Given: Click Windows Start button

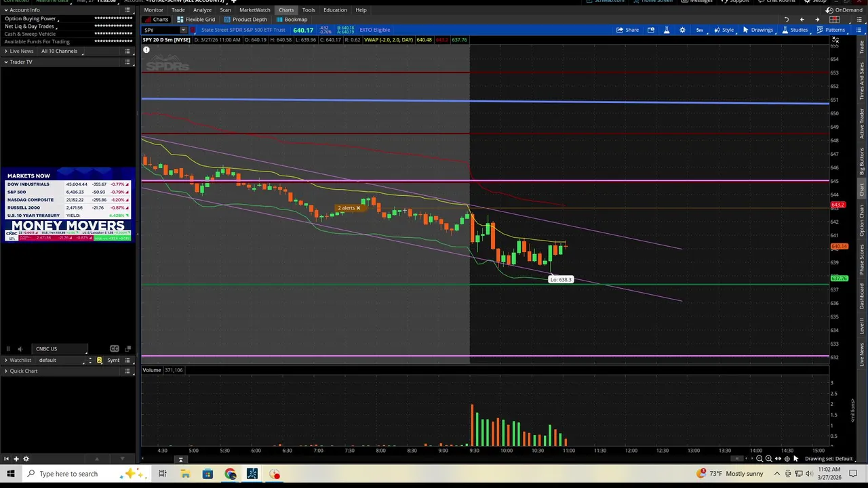Looking at the screenshot, I should coord(11,474).
